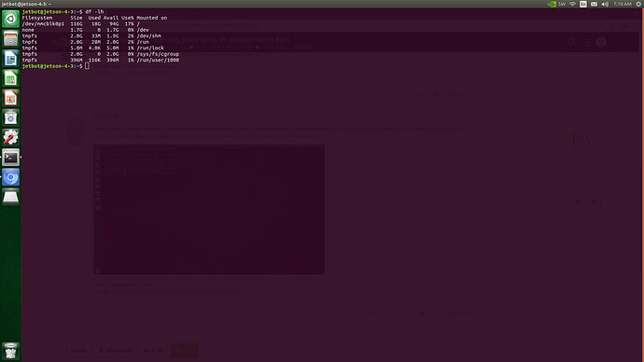
Task: Click the 'jetbot@jetson-4-3: ~' window title
Action: pos(26,4)
